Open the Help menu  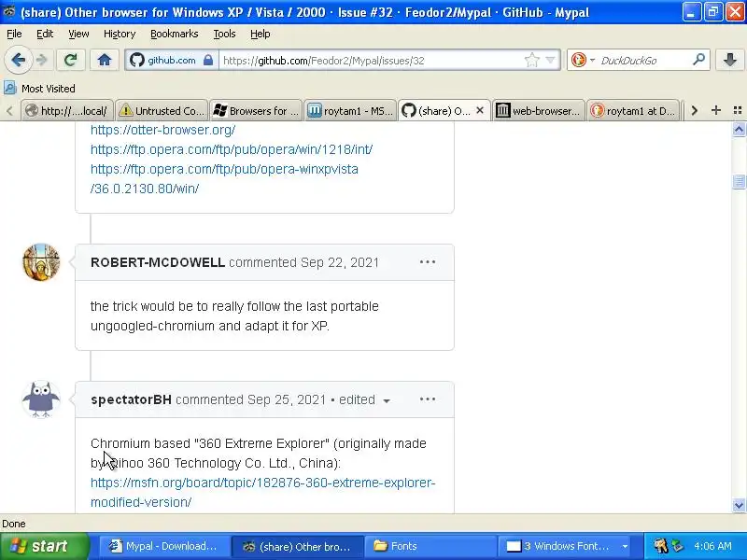tap(261, 34)
